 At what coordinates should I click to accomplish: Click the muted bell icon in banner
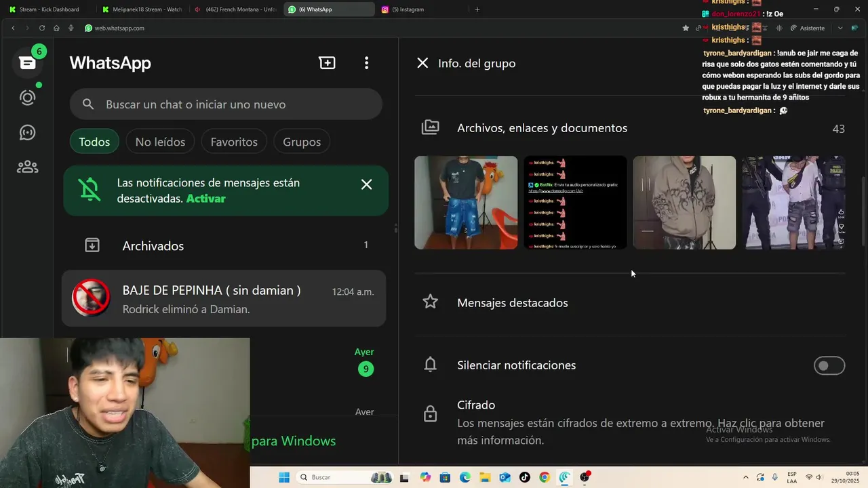(89, 190)
